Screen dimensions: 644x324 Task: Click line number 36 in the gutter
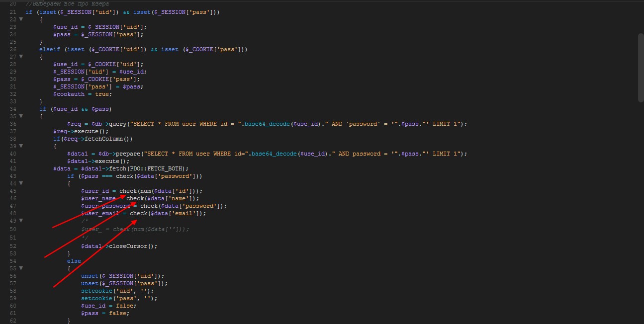click(x=13, y=124)
